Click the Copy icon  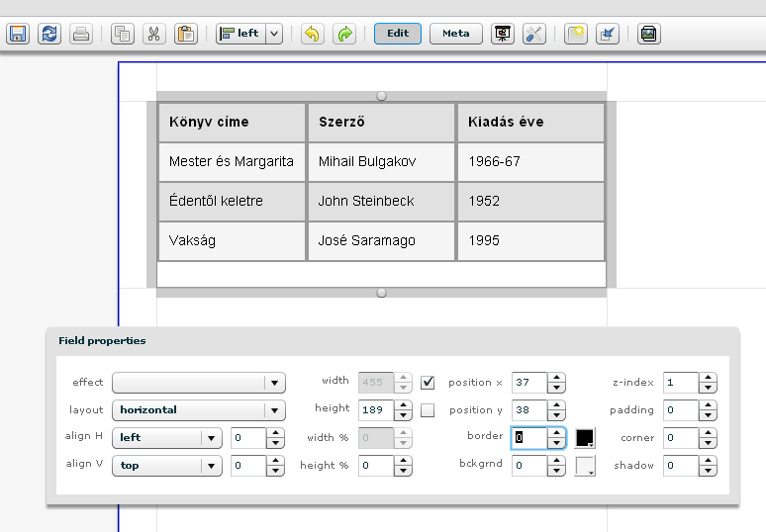tap(123, 34)
